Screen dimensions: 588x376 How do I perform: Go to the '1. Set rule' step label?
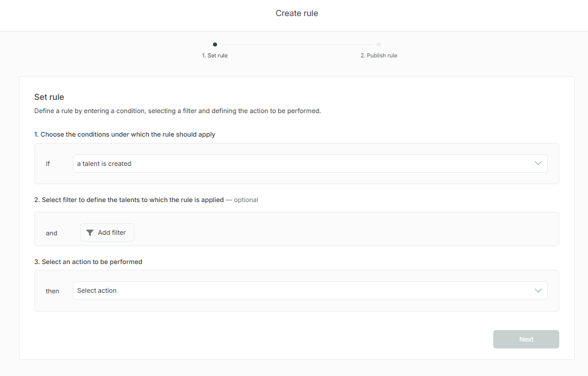[x=215, y=56]
